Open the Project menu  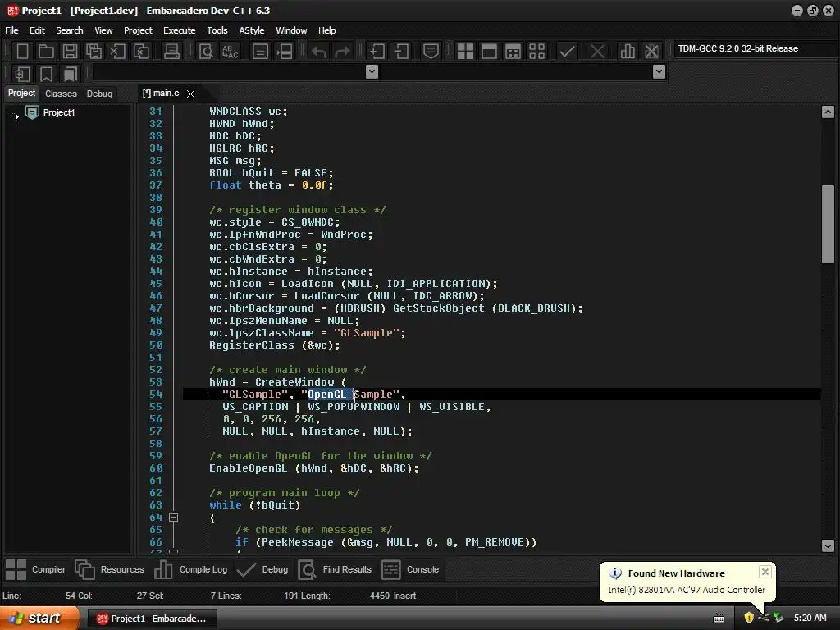pos(138,30)
